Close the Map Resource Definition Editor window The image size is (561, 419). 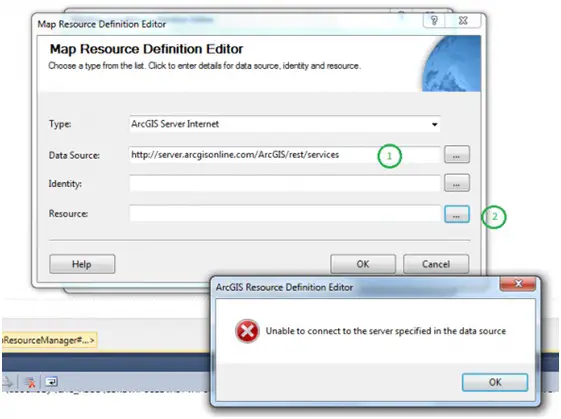pyautogui.click(x=463, y=20)
